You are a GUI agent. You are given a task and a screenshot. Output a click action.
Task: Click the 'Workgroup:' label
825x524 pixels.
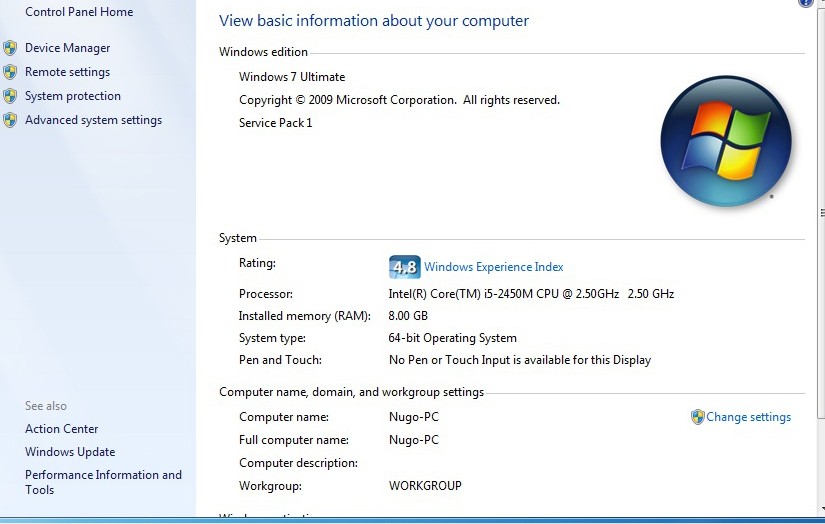[270, 486]
